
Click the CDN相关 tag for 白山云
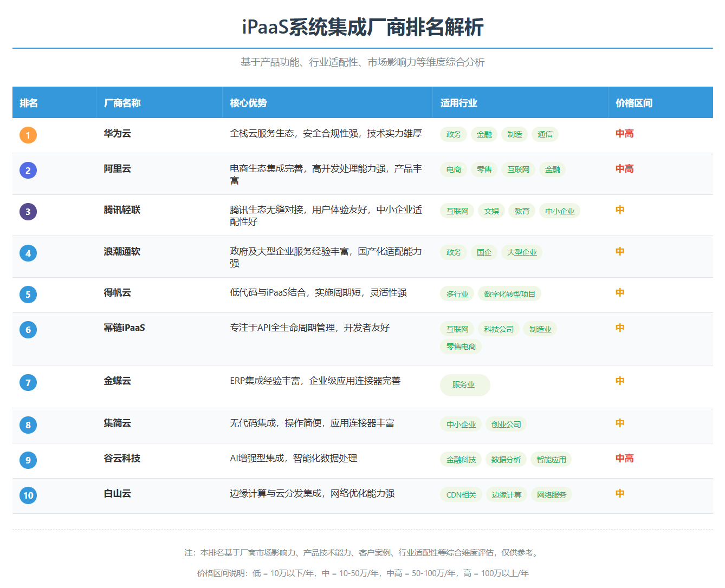461,494
